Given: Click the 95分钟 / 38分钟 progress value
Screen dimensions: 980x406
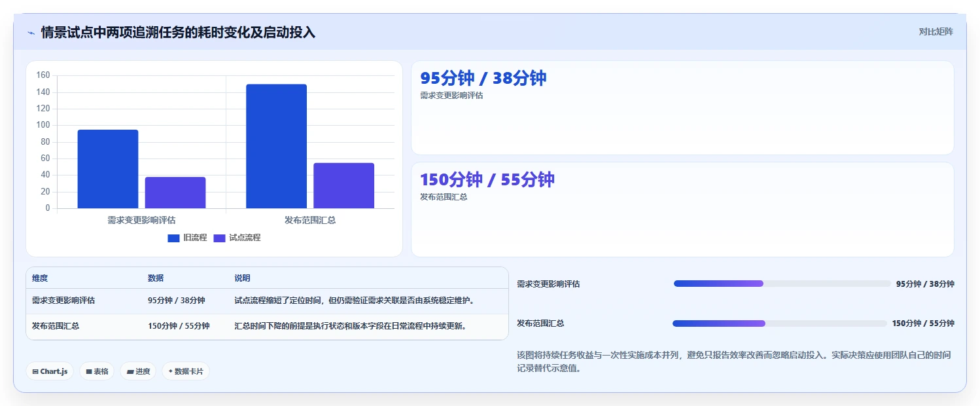Looking at the screenshot, I should pyautogui.click(x=925, y=284).
